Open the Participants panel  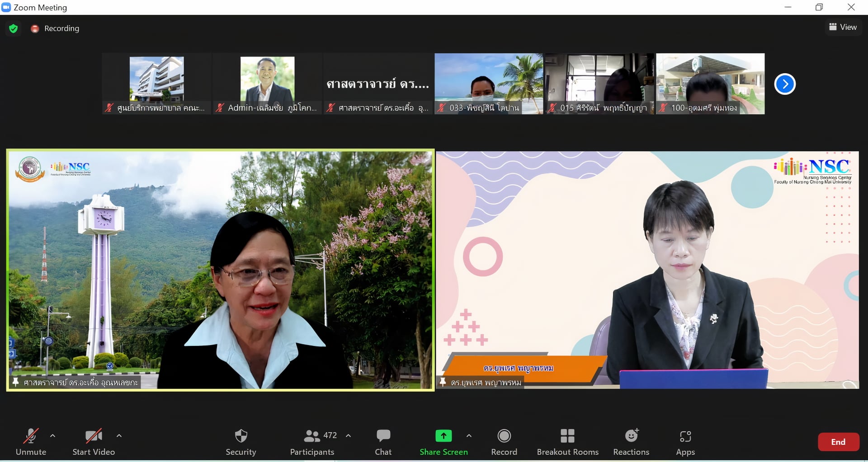click(x=312, y=442)
